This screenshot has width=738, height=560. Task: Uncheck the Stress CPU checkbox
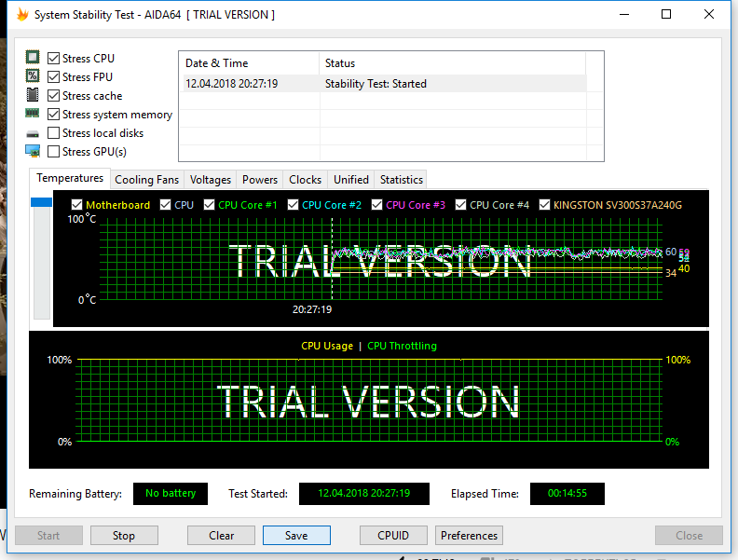coord(54,59)
